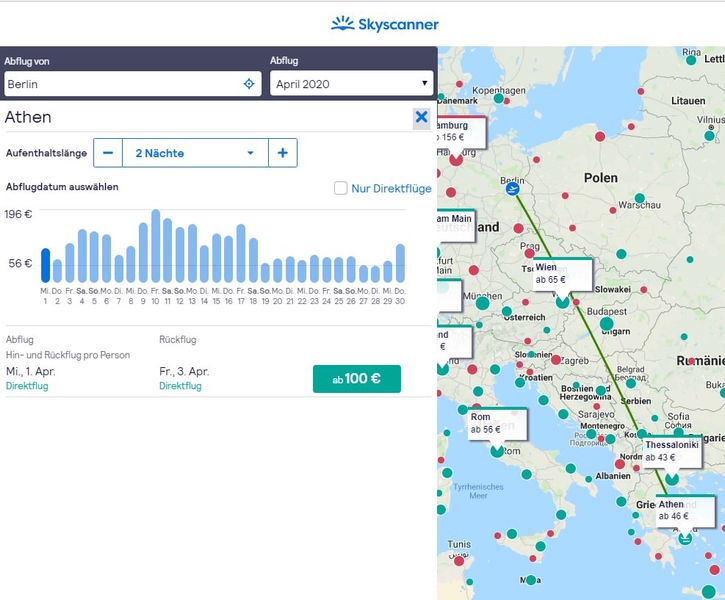Viewport: 725px width, 600px height.
Task: Click the Berlin airplane origin marker on map
Action: click(x=512, y=189)
